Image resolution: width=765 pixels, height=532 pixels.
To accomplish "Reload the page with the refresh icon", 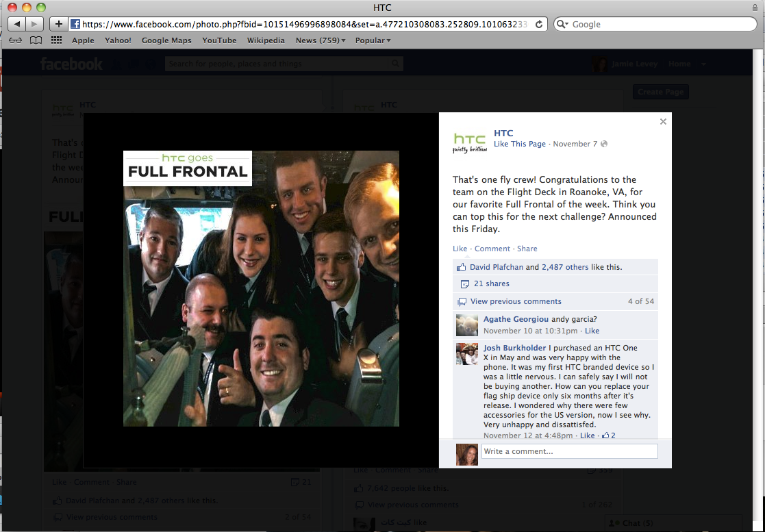I will [538, 25].
